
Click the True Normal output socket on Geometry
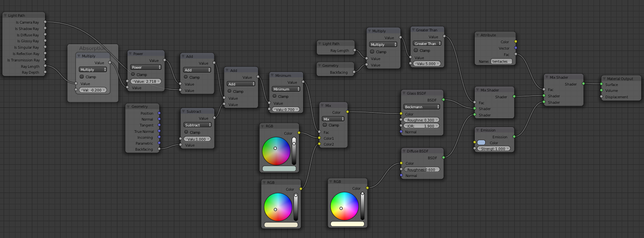159,132
